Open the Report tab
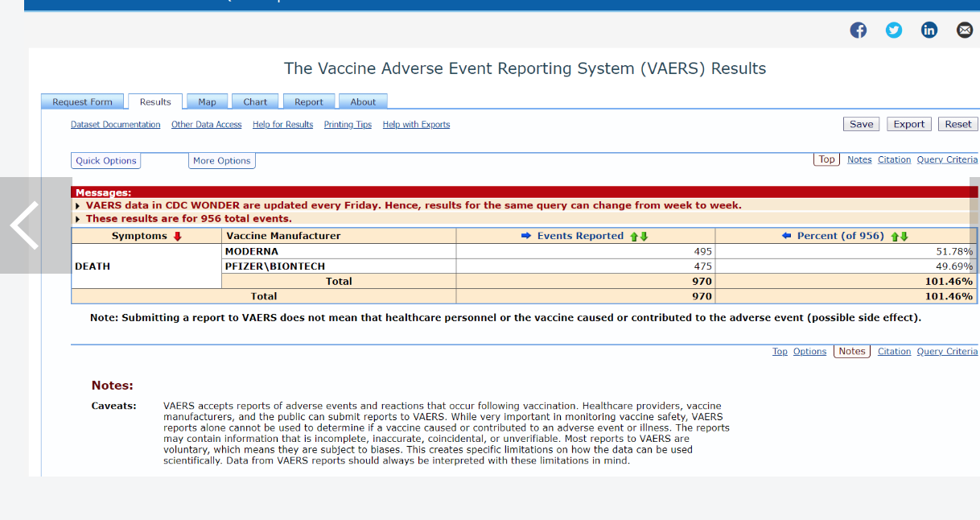The image size is (980, 520). point(308,101)
